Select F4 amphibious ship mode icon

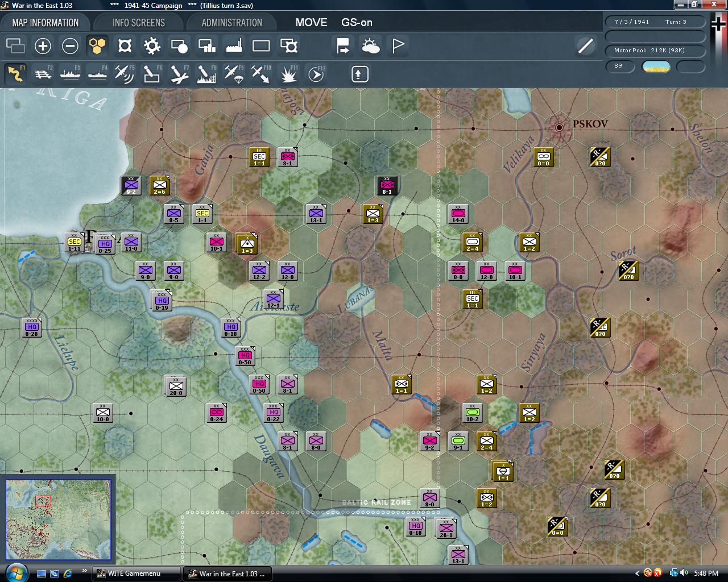97,74
